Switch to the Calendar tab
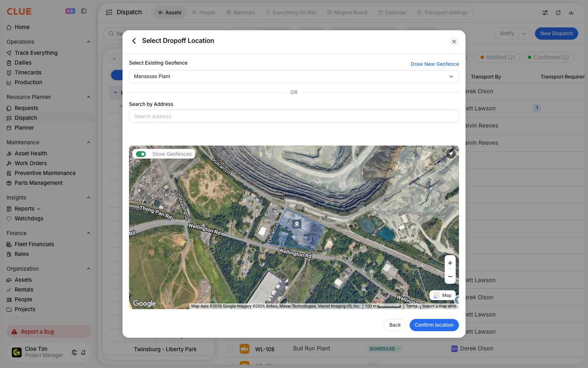Viewport: 588px width, 368px height. tap(392, 13)
